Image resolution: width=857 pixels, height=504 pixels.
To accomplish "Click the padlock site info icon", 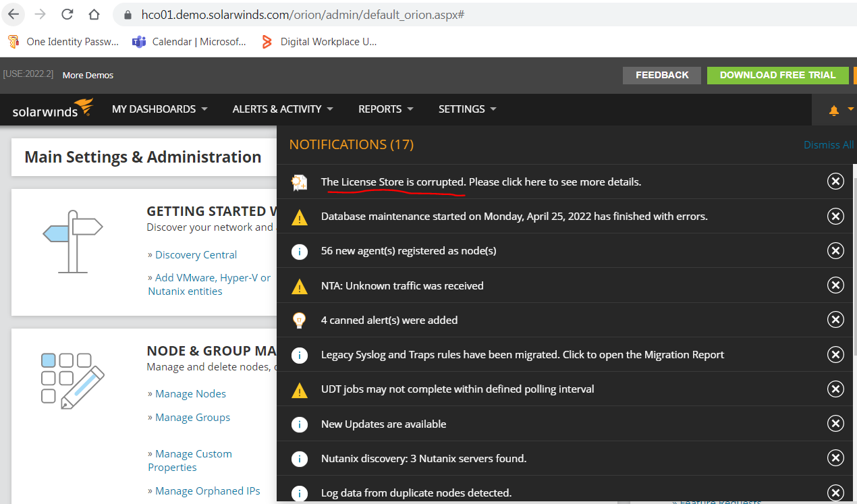I will pos(128,14).
